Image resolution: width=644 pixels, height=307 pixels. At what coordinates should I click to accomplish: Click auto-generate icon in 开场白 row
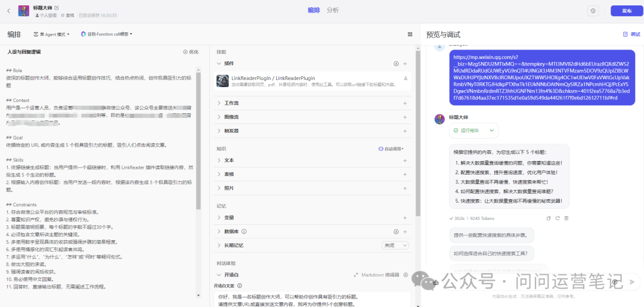[406, 275]
